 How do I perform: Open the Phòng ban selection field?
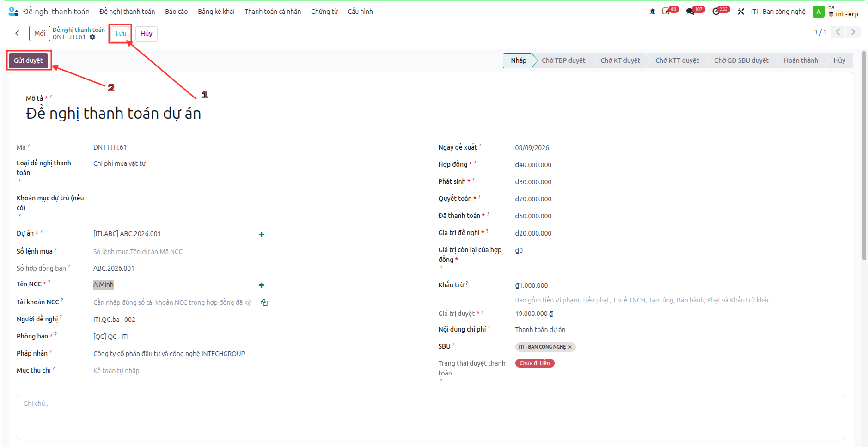(x=180, y=337)
